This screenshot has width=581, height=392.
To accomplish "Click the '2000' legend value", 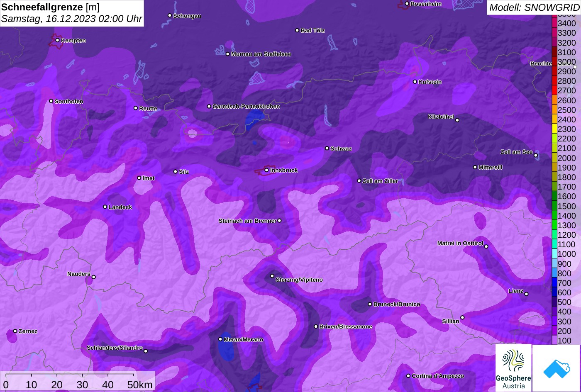I will 566,158.
